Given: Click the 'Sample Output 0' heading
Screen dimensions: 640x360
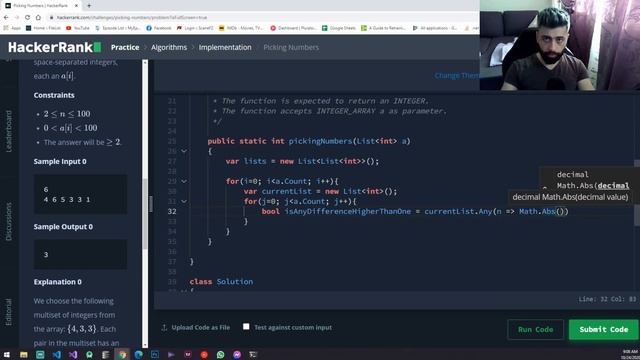Looking at the screenshot, I should tap(63, 227).
